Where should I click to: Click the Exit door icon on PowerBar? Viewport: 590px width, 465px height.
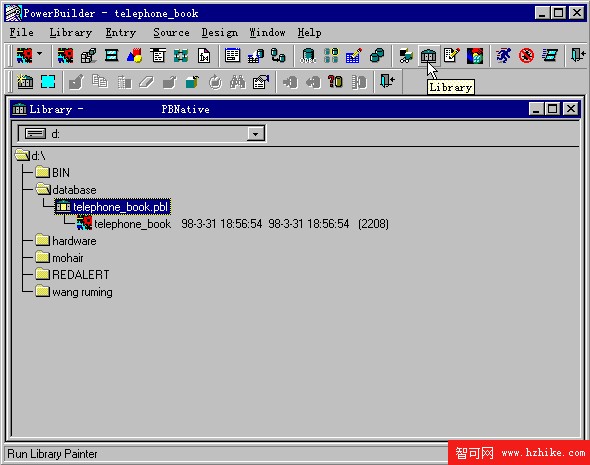pos(578,56)
